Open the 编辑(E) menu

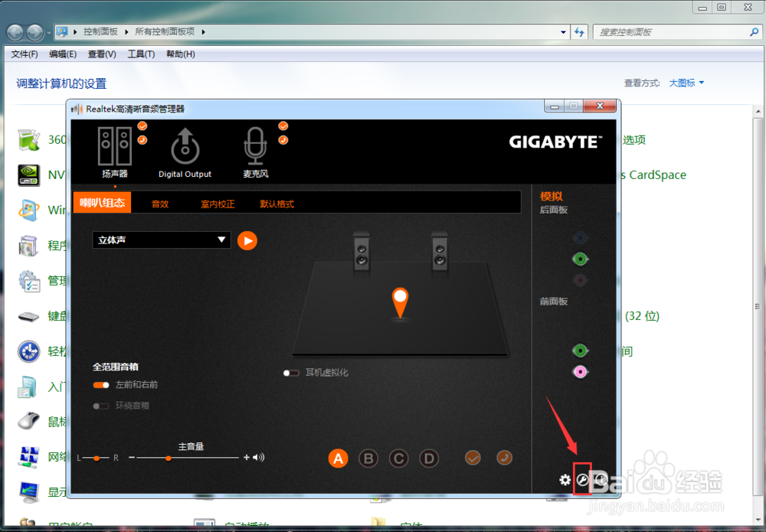pos(63,54)
